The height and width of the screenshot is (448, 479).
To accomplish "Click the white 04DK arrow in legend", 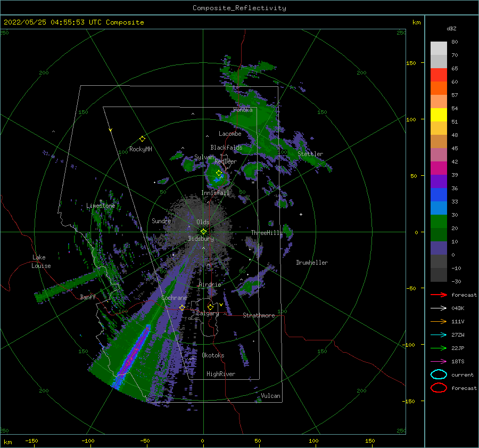I will tap(439, 308).
